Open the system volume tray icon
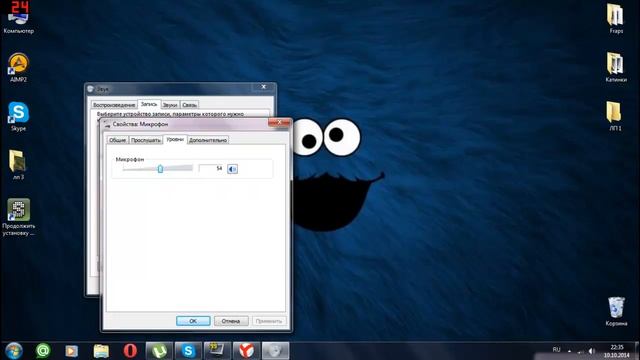This screenshot has width=640, height=360. [591, 351]
